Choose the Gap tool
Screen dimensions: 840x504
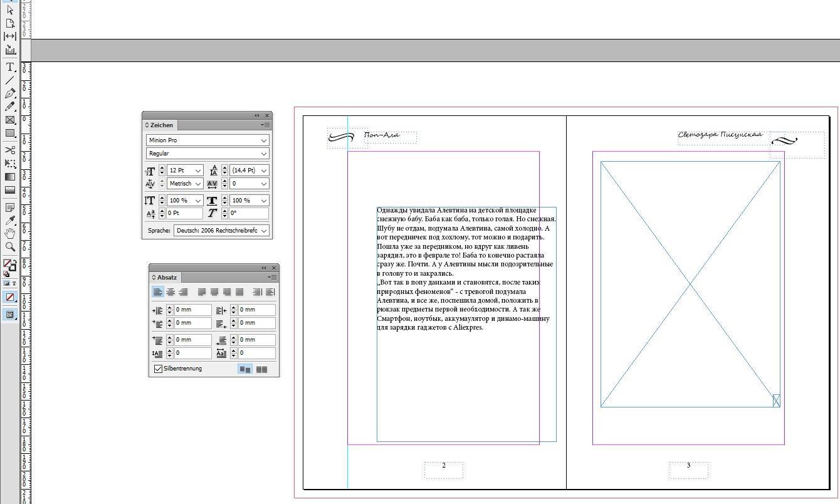tap(9, 36)
